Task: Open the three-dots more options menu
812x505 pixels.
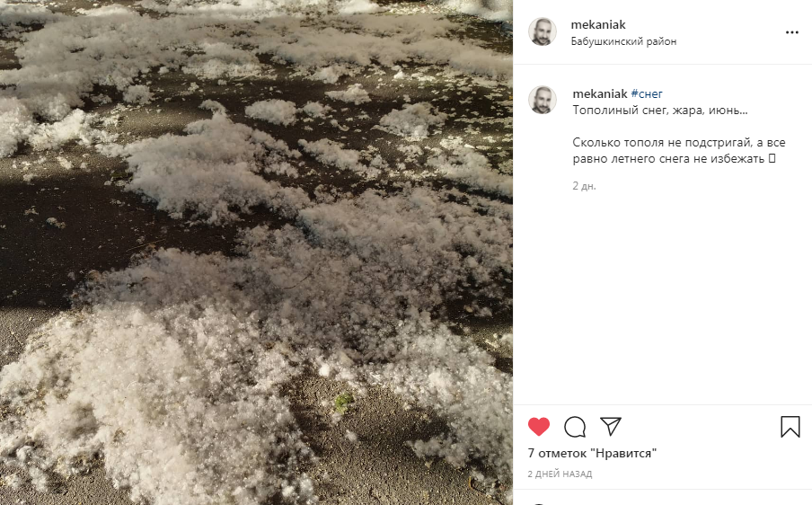Action: [792, 32]
